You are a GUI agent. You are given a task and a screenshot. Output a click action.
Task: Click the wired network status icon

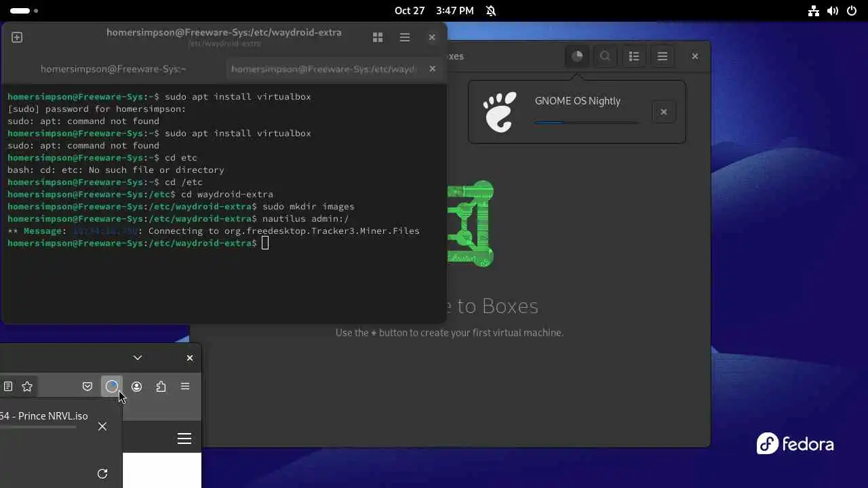point(814,11)
